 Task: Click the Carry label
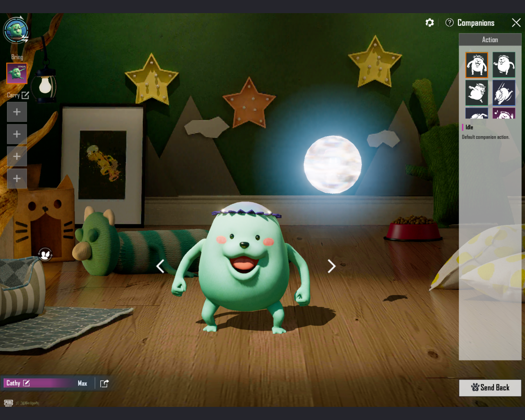pyautogui.click(x=13, y=95)
